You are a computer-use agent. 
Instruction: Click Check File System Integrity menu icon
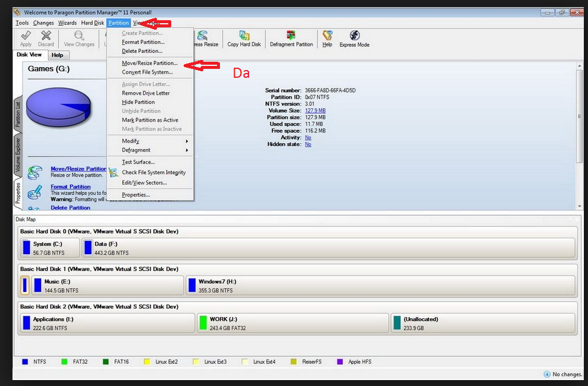pyautogui.click(x=113, y=173)
